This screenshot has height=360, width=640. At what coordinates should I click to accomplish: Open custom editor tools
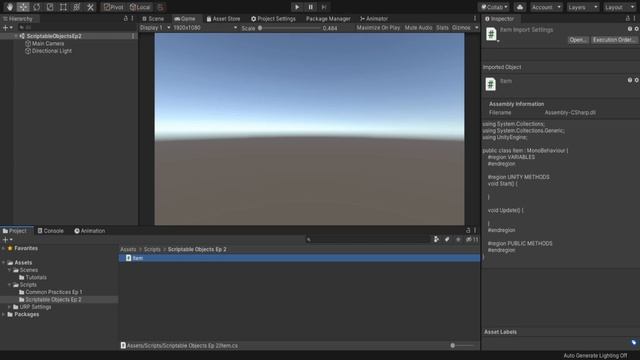click(90, 7)
